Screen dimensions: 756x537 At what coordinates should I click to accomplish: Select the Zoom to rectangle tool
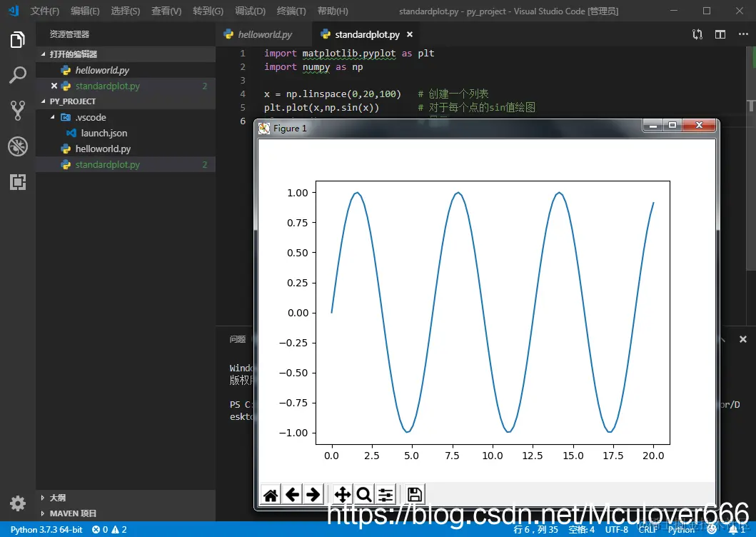coord(364,495)
